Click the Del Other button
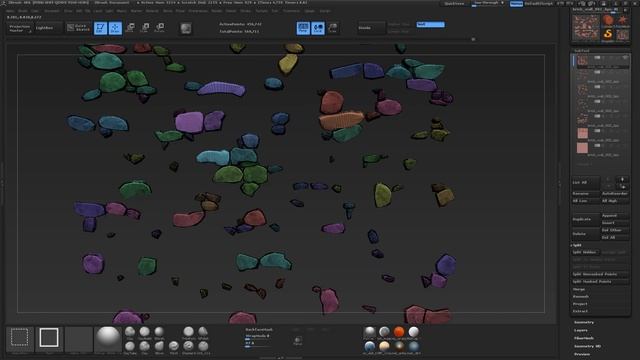 tap(615, 230)
